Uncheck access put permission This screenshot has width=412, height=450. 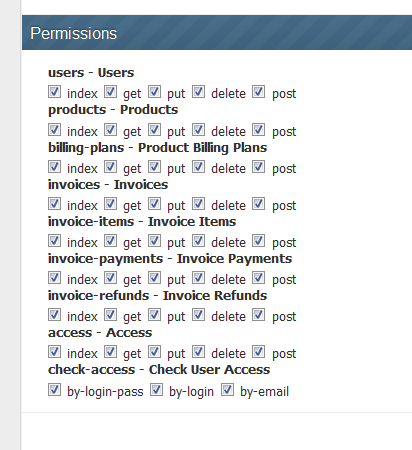click(x=154, y=352)
